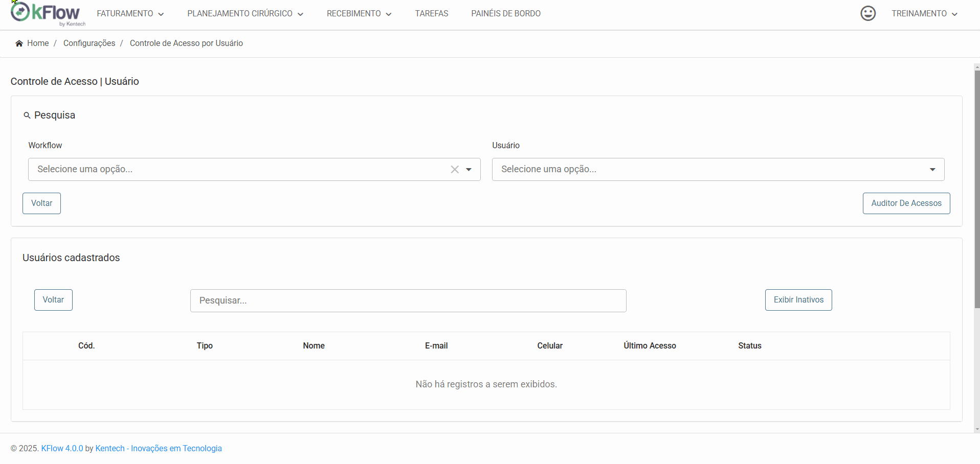
Task: Toggle Exibir Inativos button
Action: click(x=798, y=300)
